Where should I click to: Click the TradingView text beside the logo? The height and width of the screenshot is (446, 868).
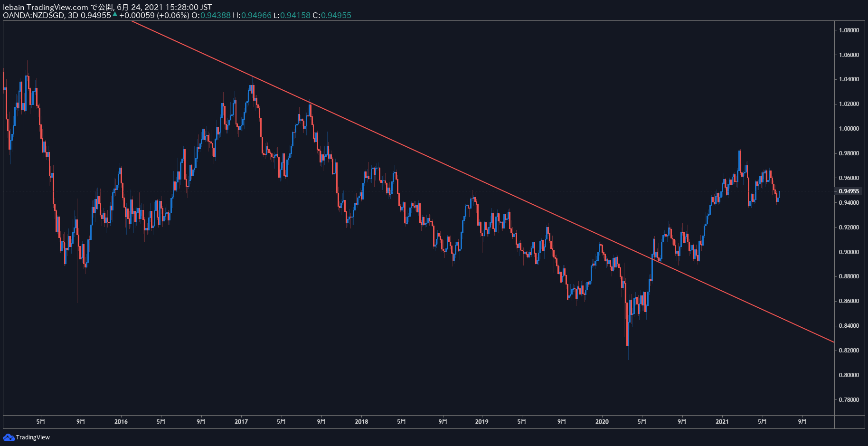point(33,437)
